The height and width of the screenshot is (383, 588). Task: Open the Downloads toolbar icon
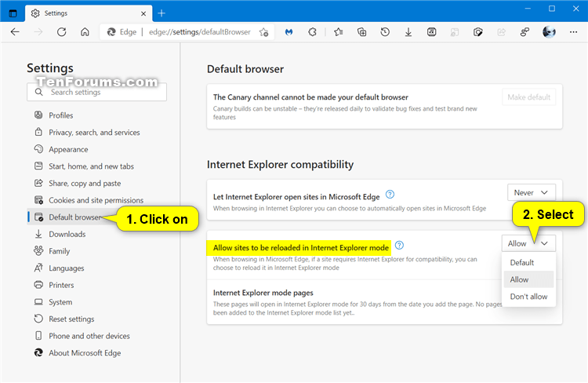pos(408,32)
